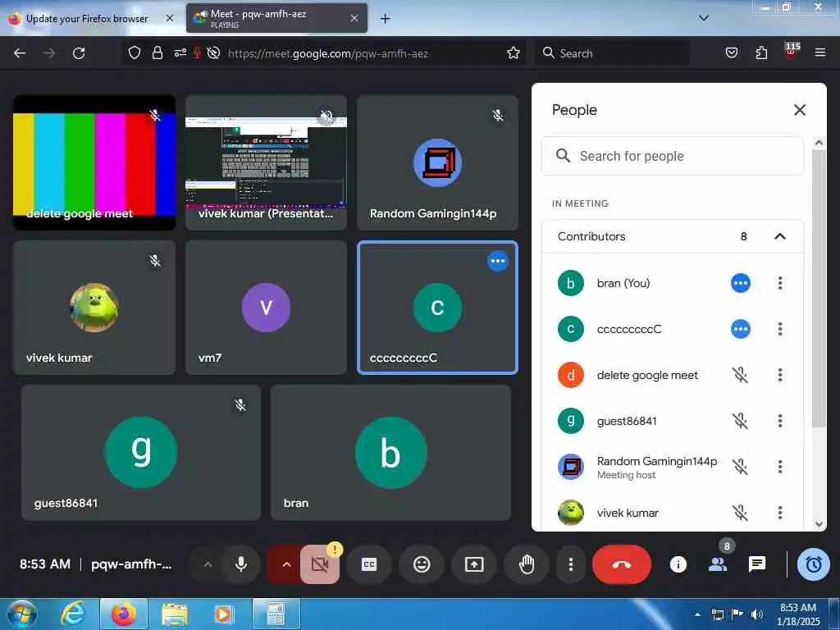The height and width of the screenshot is (630, 840).
Task: Click muted mic icon for Random Gamingin144p
Action: coord(741,467)
